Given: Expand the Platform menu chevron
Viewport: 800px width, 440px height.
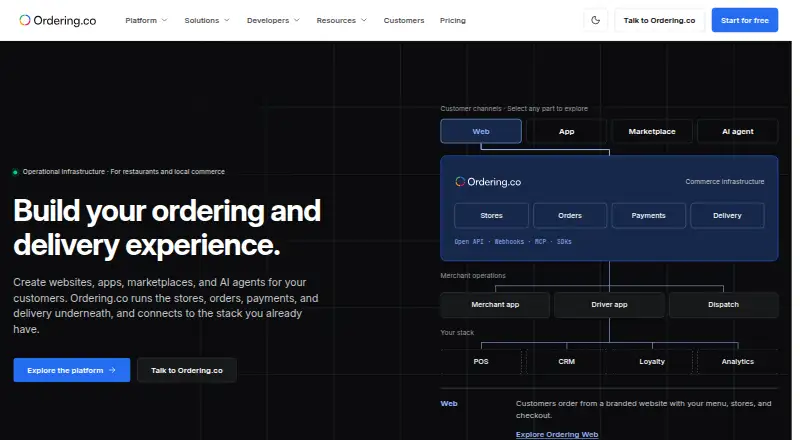Looking at the screenshot, I should pos(164,20).
